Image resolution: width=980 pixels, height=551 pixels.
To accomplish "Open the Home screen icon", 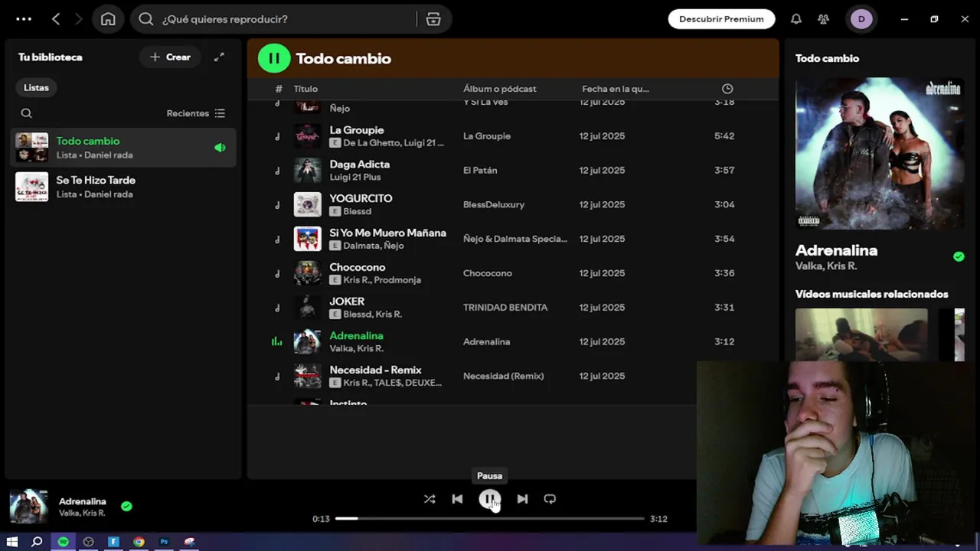I will [x=108, y=19].
